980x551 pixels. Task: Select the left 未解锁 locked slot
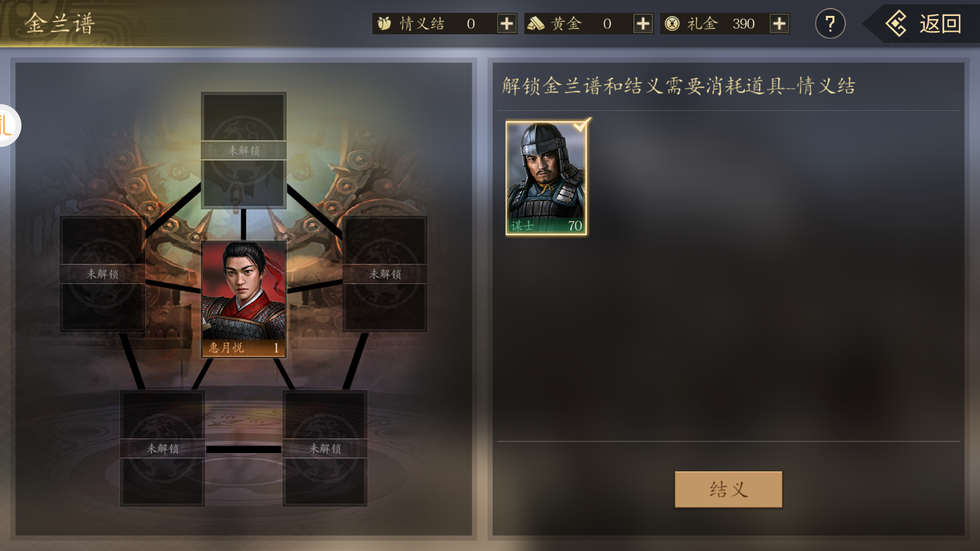[x=102, y=274]
